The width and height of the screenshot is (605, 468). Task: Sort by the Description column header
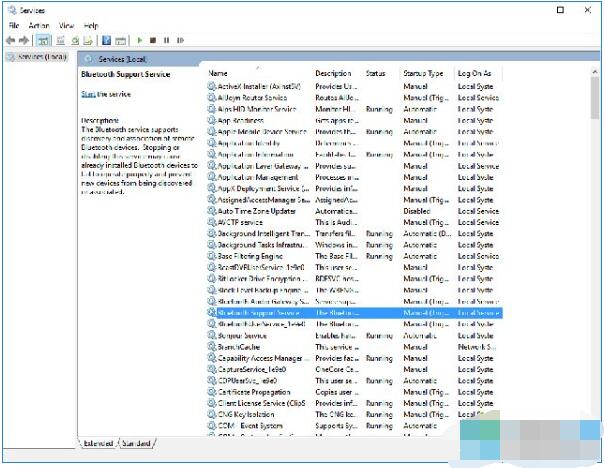pyautogui.click(x=333, y=73)
